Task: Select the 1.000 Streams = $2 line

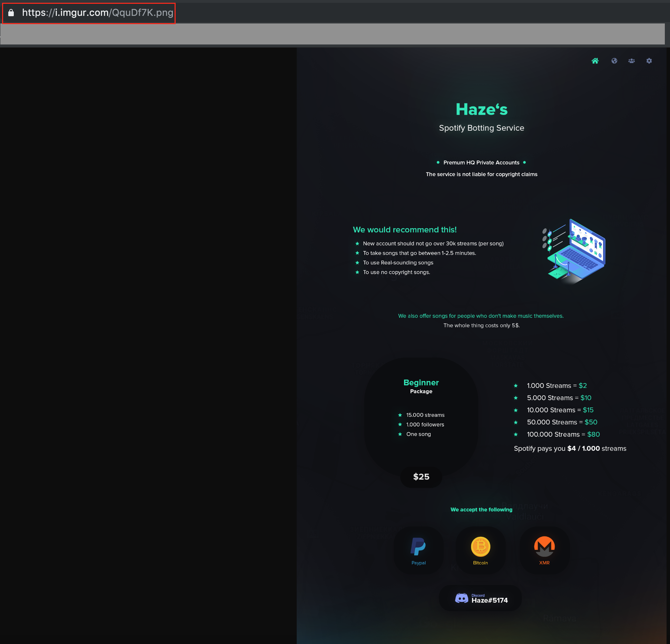Action: pyautogui.click(x=556, y=386)
